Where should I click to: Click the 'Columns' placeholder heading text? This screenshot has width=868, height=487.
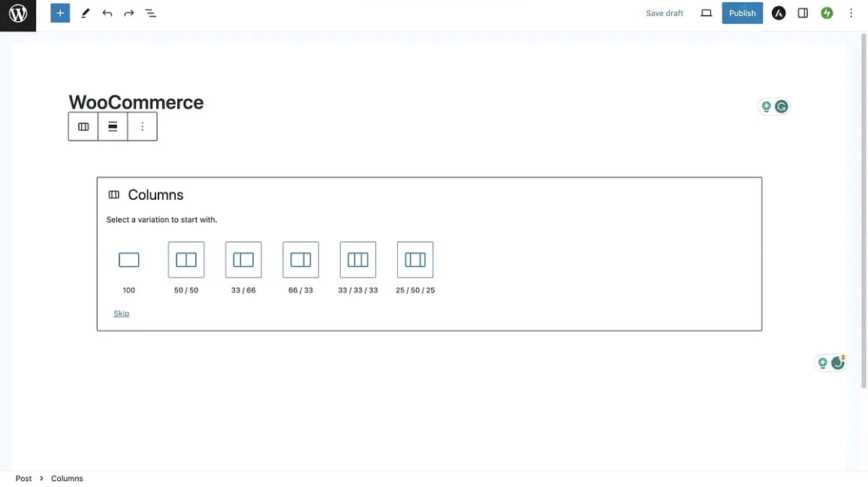pos(155,195)
